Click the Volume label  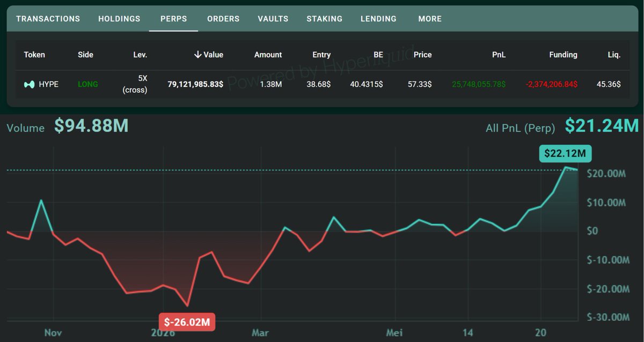coord(25,128)
